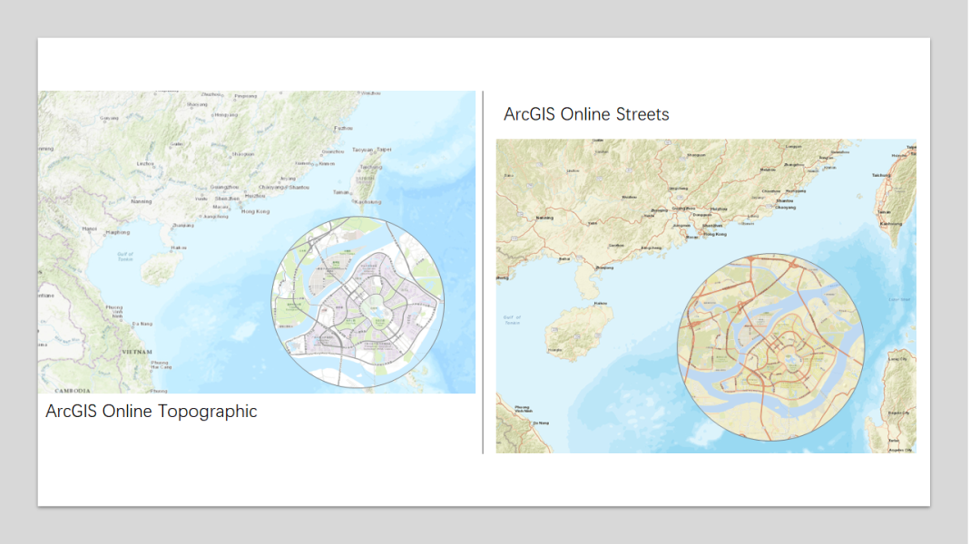Screen dimensions: 980x544
Task: Click the Hanoi label on Topographic map
Action: (89, 228)
